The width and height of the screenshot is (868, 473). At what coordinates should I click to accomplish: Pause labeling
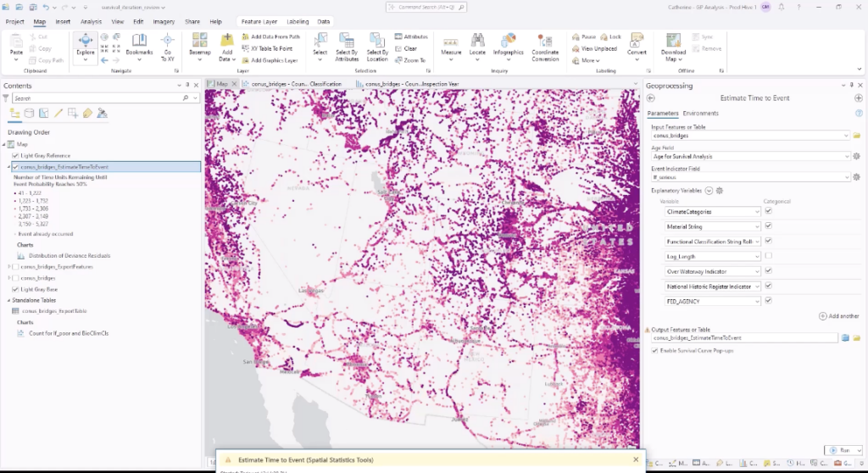pyautogui.click(x=584, y=36)
